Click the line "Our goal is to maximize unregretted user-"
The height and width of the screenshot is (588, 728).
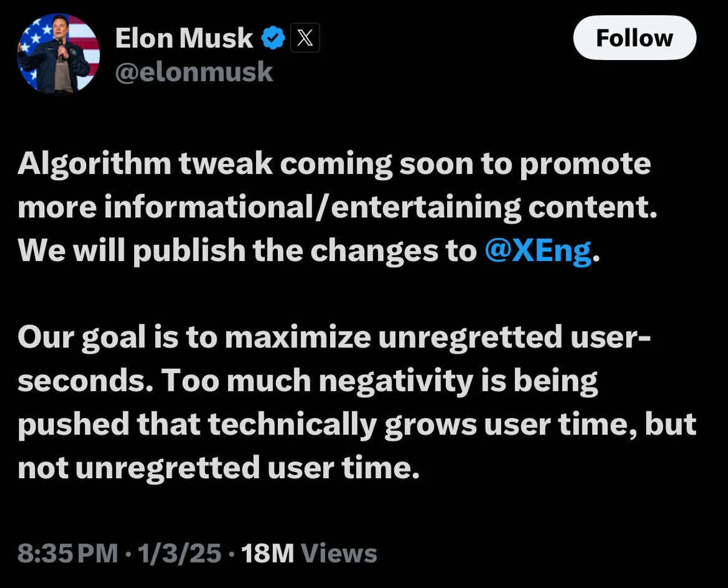click(334, 337)
